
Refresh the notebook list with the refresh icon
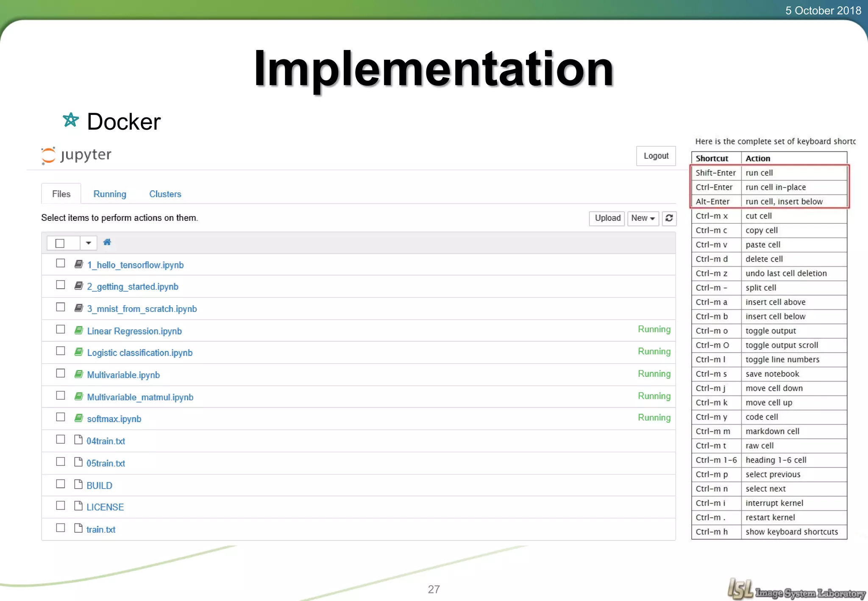tap(669, 218)
